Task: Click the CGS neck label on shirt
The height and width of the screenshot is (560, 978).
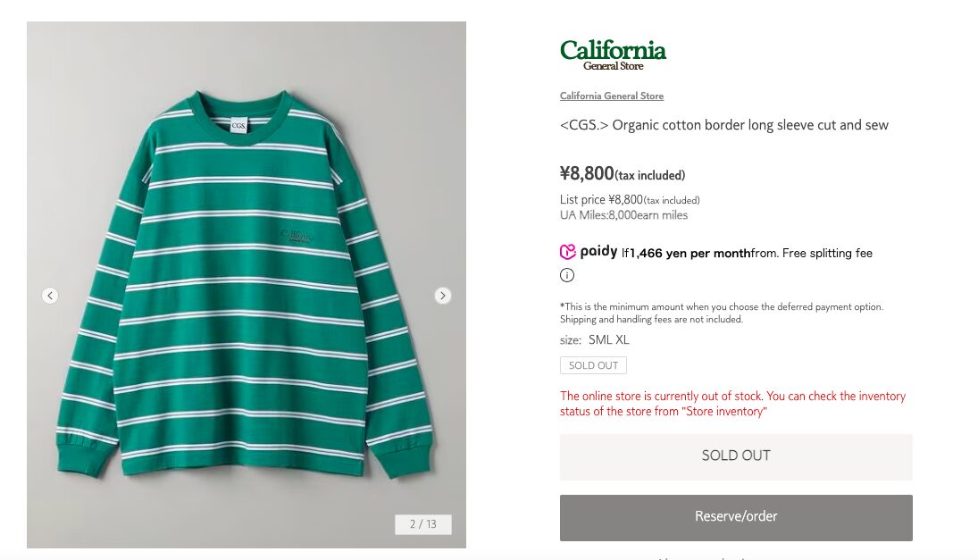Action: [238, 127]
